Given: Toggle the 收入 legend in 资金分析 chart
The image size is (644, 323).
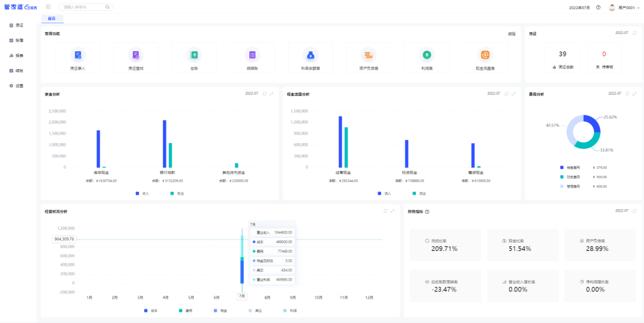Looking at the screenshot, I should tap(142, 193).
